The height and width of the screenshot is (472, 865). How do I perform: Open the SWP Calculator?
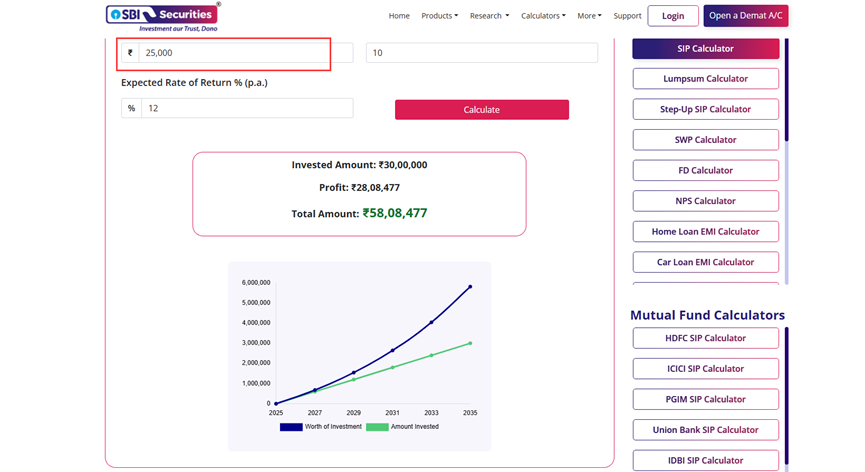(706, 140)
